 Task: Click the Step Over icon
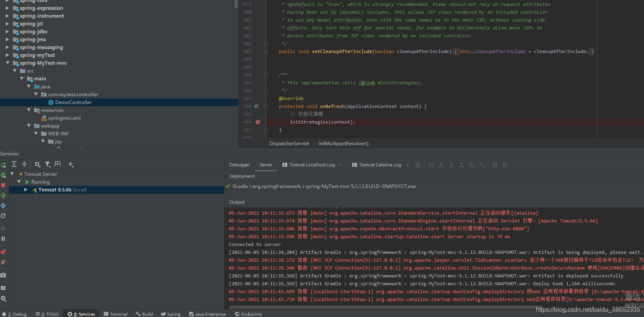(x=431, y=165)
